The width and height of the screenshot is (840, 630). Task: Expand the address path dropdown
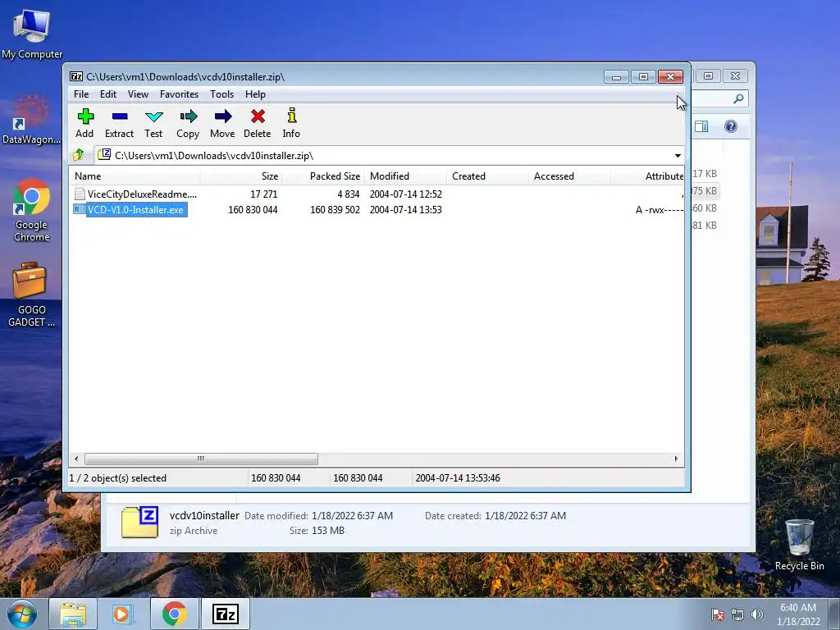678,155
